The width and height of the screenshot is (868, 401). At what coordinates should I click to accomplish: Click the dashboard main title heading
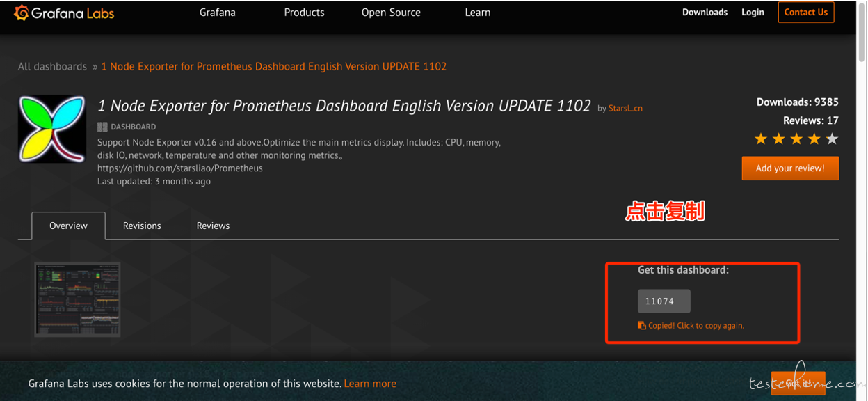point(344,106)
